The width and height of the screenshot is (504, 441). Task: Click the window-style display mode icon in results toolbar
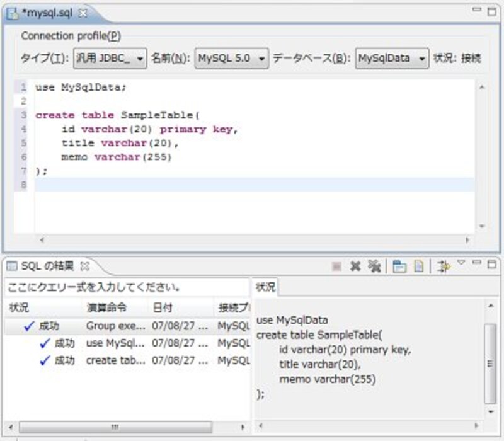click(x=399, y=266)
